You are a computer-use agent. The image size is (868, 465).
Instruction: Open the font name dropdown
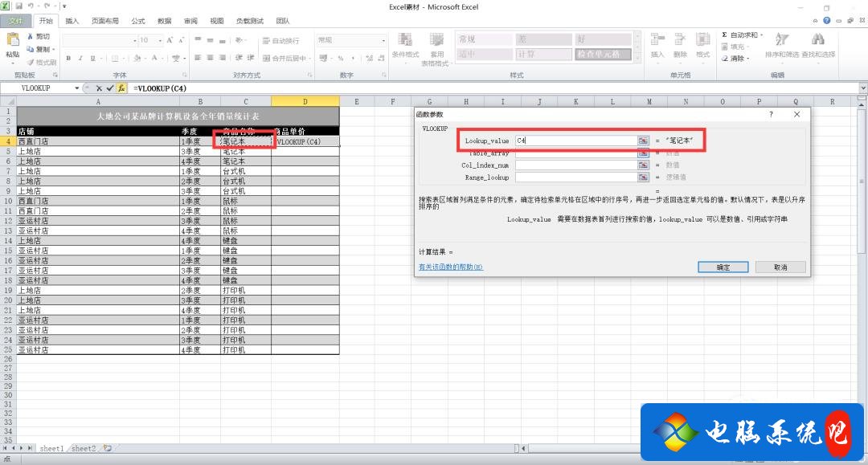tap(134, 40)
